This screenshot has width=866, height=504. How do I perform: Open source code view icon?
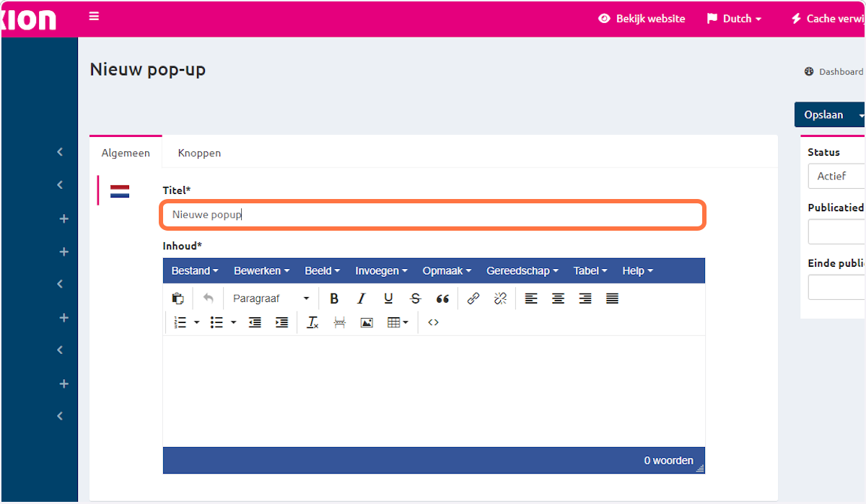point(433,322)
